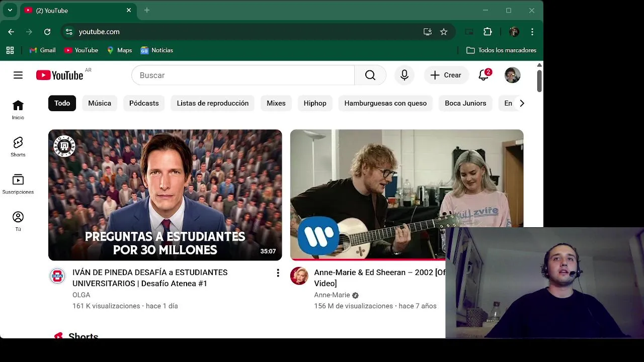Open the OLGA channel avatar
This screenshot has height=362, width=644.
[57, 276]
